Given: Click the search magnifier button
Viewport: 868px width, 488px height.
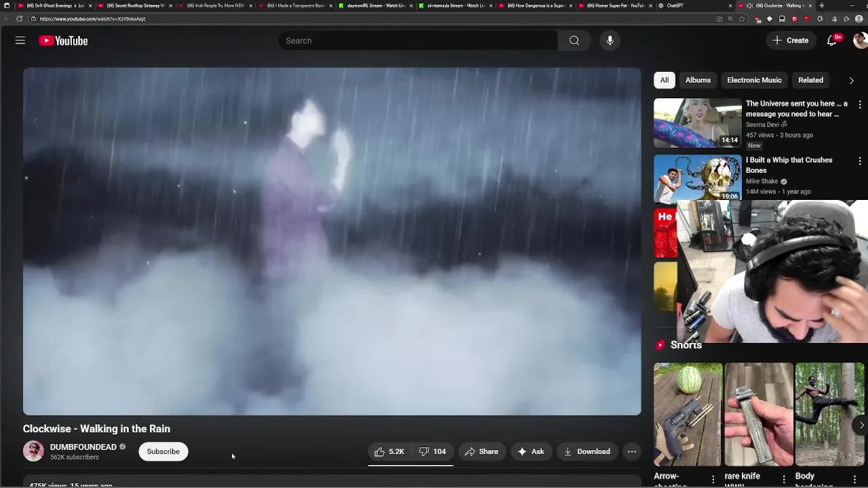Looking at the screenshot, I should point(574,41).
